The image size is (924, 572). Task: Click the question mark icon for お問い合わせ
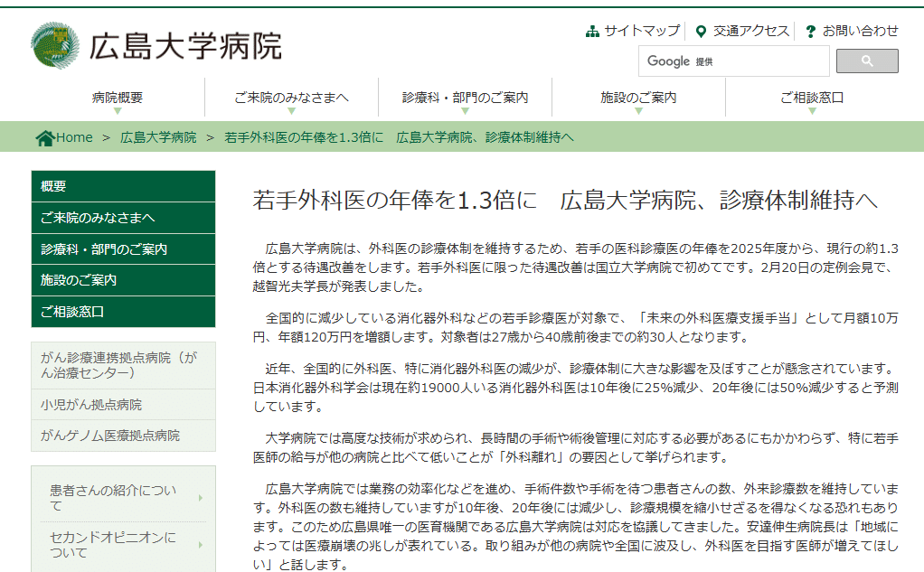(809, 30)
